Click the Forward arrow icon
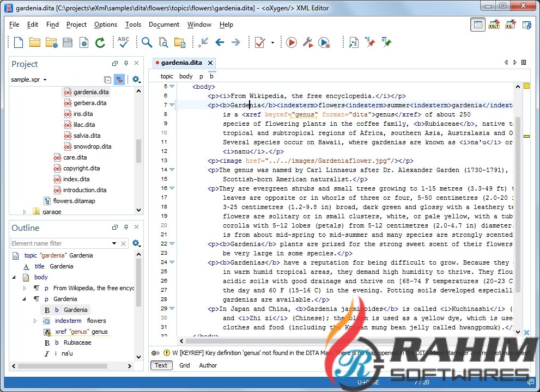 tap(236, 42)
